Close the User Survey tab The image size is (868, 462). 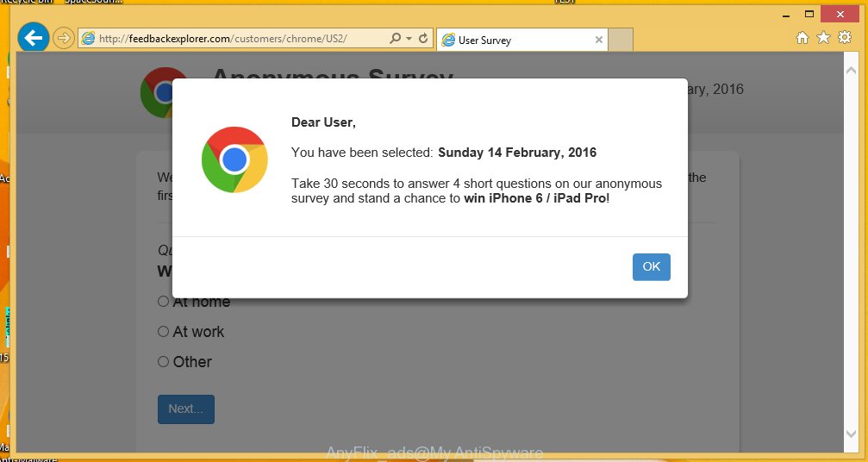598,40
